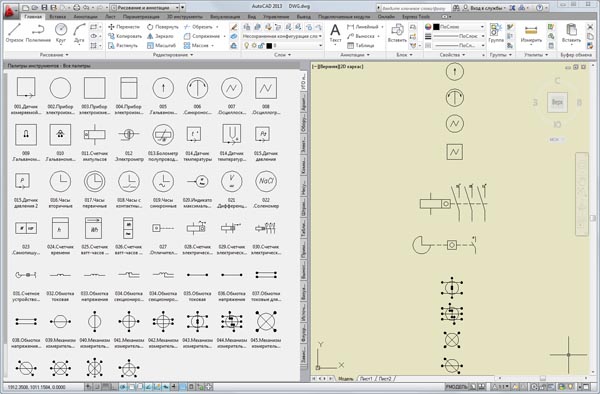
Task: Switch to the Модель layout tab
Action: 346,379
